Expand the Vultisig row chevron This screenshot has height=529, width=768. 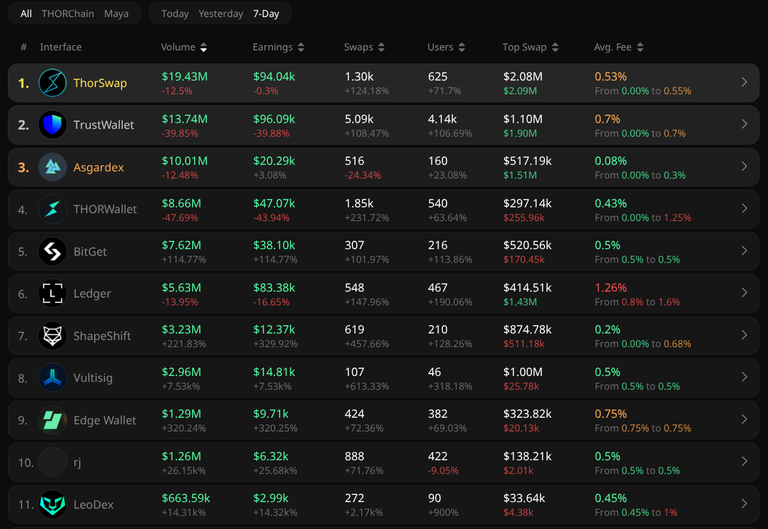(x=744, y=377)
